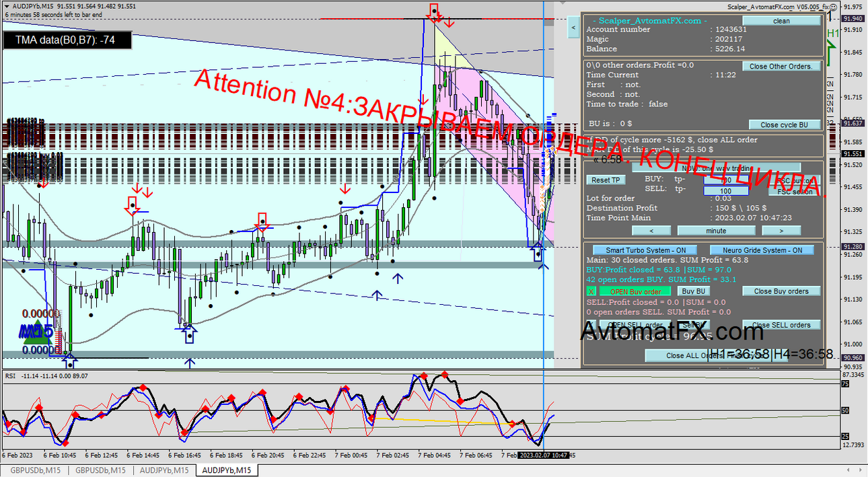Click the green X beside OPEN Buy order
Viewport: 868px width, 477px height.
coord(591,291)
